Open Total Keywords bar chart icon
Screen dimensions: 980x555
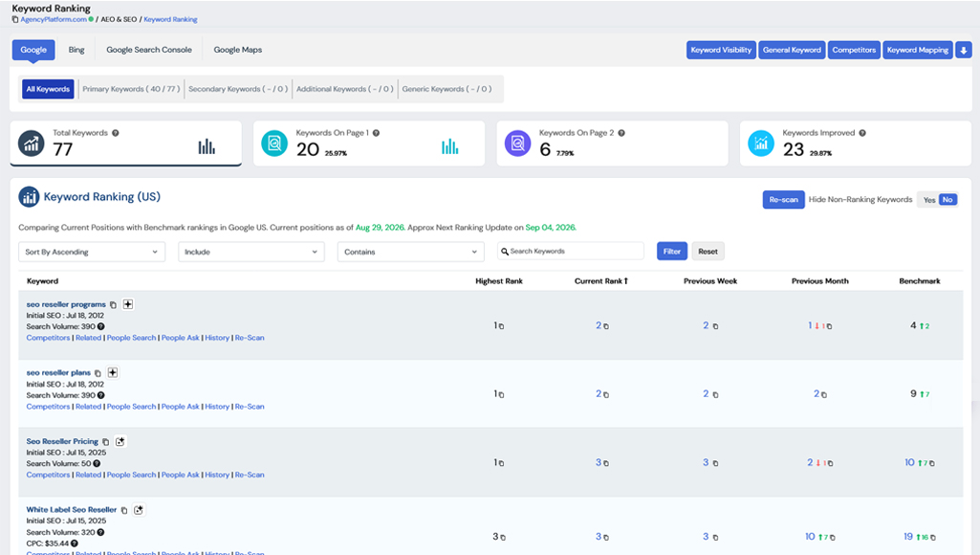(x=207, y=147)
